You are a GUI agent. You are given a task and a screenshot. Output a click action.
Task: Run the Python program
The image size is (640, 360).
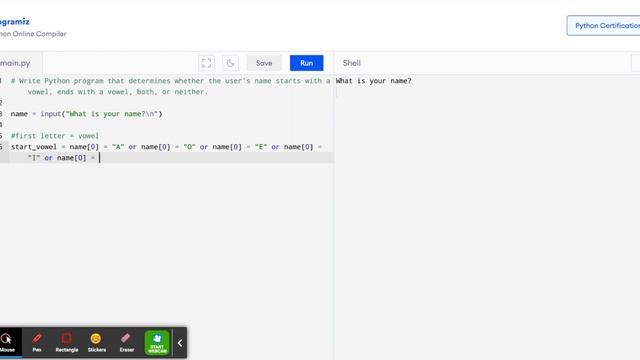tap(307, 63)
